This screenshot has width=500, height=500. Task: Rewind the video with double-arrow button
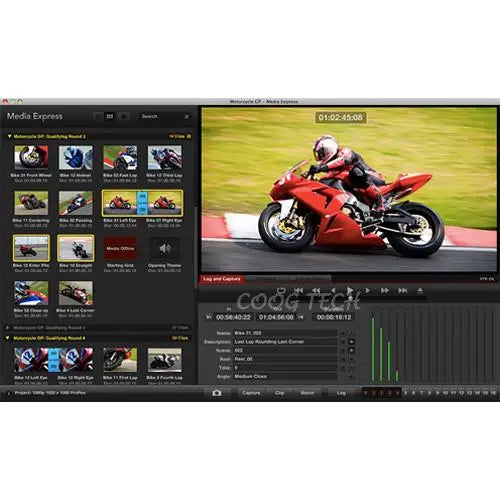point(316,291)
